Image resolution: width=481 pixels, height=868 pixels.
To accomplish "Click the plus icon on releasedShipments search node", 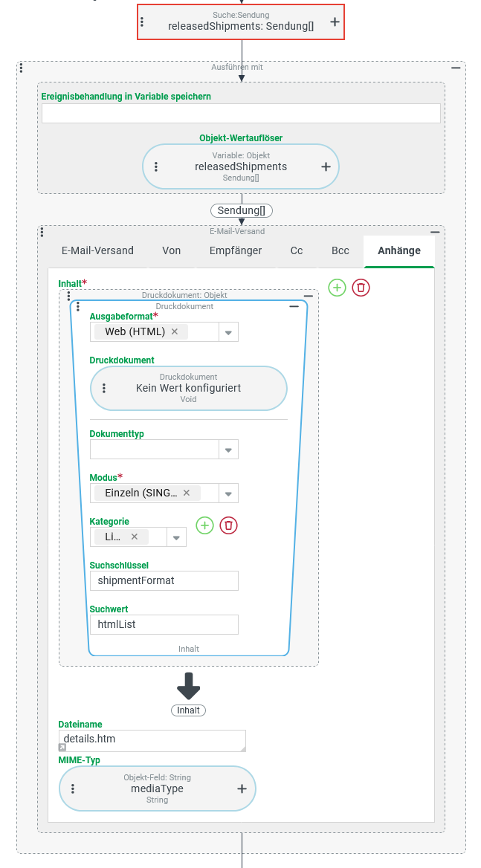I will point(335,22).
